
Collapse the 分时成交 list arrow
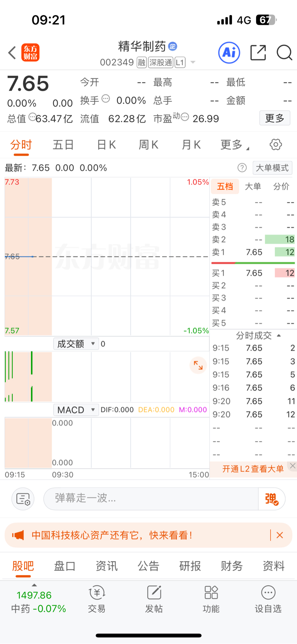tap(279, 335)
